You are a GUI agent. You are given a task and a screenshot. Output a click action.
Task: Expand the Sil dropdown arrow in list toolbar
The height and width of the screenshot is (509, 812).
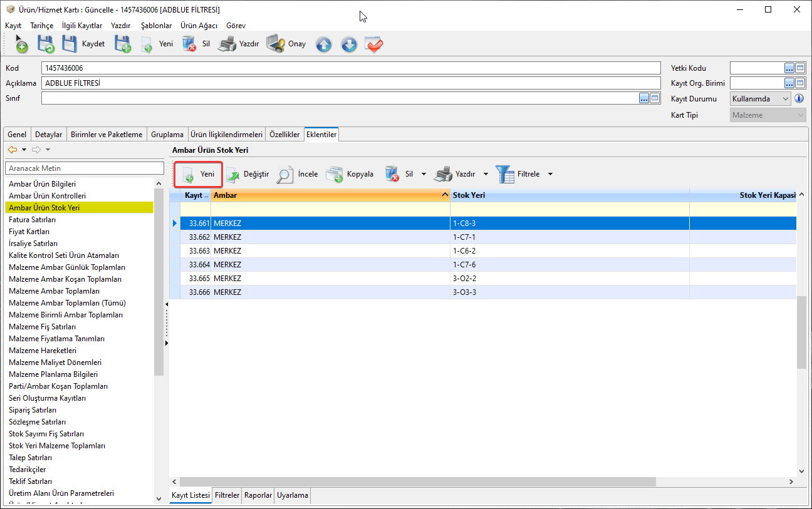(x=424, y=174)
